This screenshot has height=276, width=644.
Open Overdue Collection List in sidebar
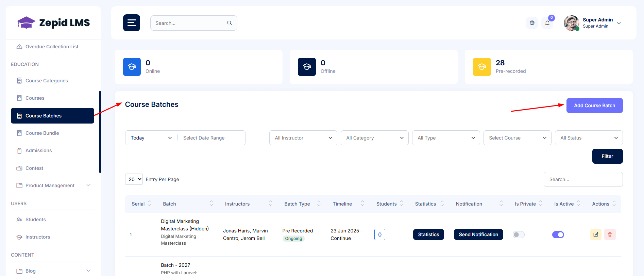click(x=52, y=47)
